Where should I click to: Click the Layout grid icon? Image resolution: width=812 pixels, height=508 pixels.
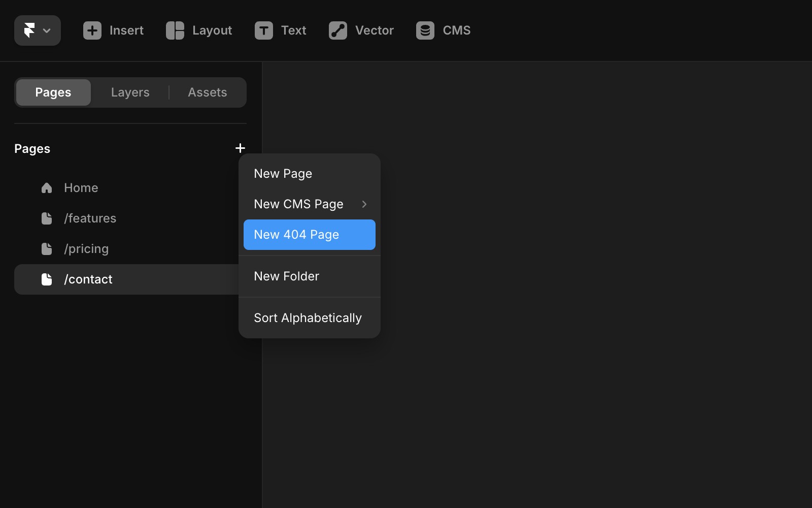pyautogui.click(x=175, y=30)
